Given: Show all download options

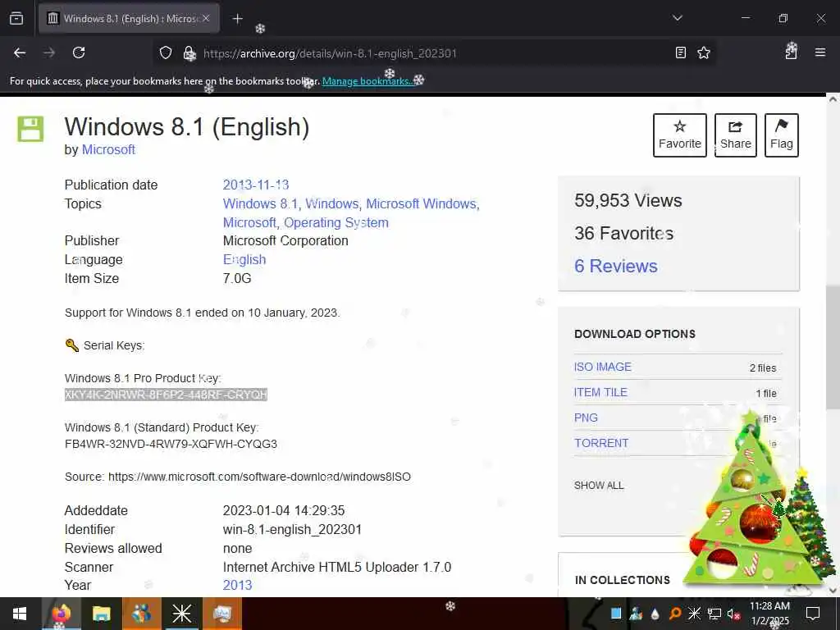Looking at the screenshot, I should tap(598, 486).
